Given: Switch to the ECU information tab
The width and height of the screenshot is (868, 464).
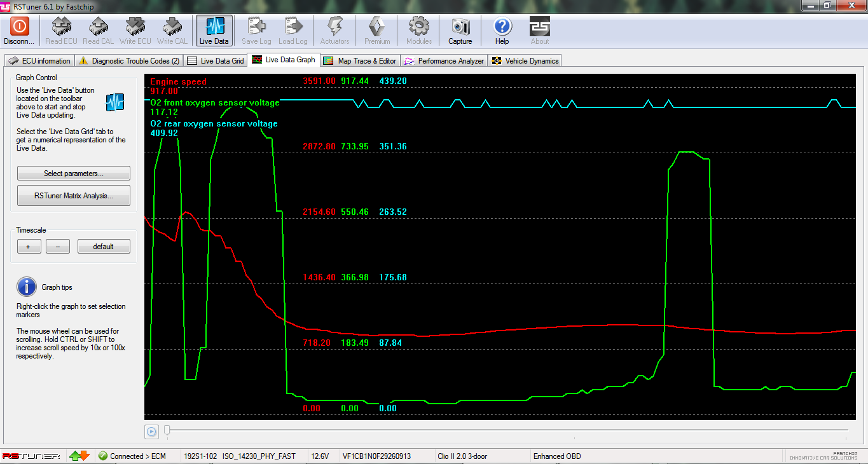Looking at the screenshot, I should click(39, 61).
